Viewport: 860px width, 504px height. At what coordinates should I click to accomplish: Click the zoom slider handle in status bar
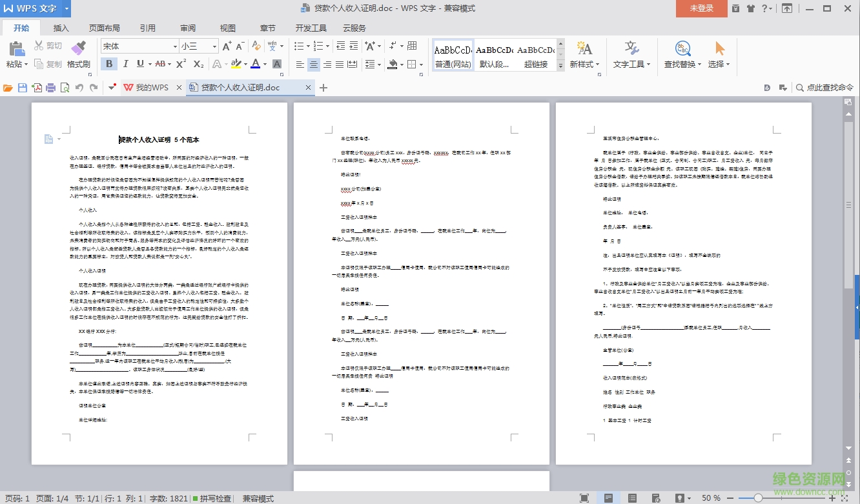[758, 498]
